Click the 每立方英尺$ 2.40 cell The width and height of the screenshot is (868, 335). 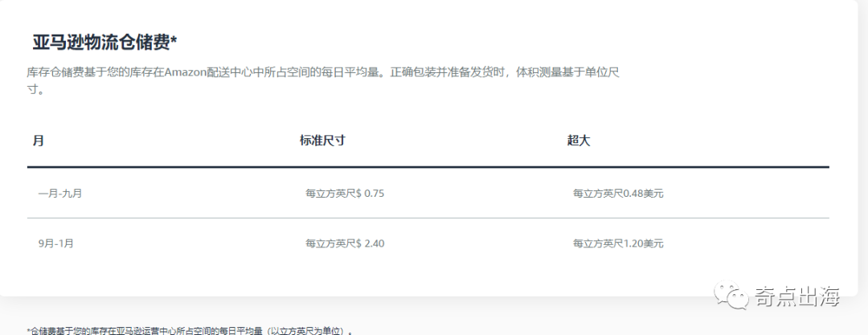pos(345,243)
